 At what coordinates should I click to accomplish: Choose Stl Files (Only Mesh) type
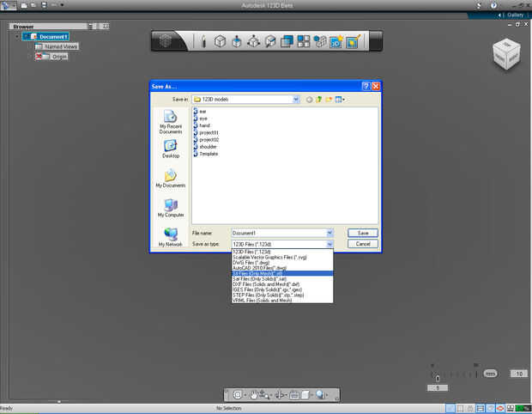pos(282,273)
